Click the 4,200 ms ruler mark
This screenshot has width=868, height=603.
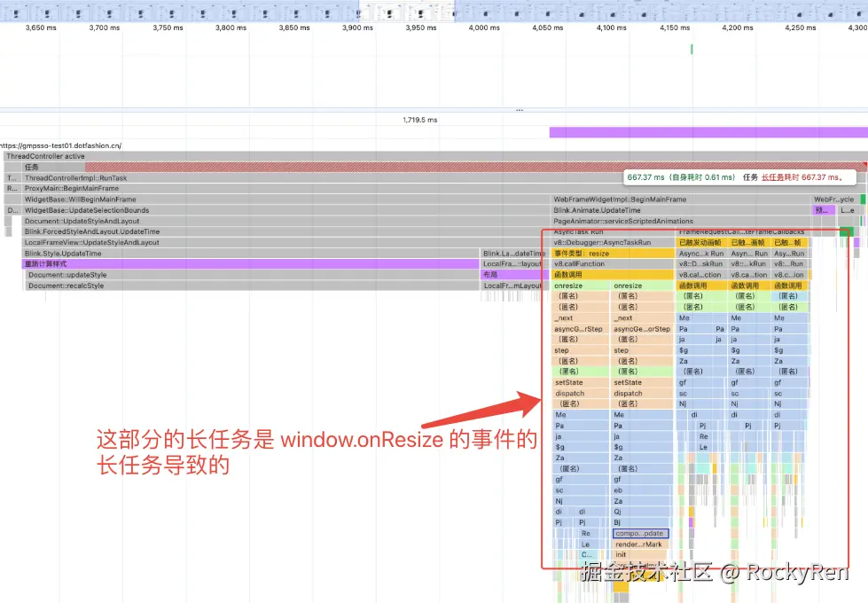tap(738, 27)
